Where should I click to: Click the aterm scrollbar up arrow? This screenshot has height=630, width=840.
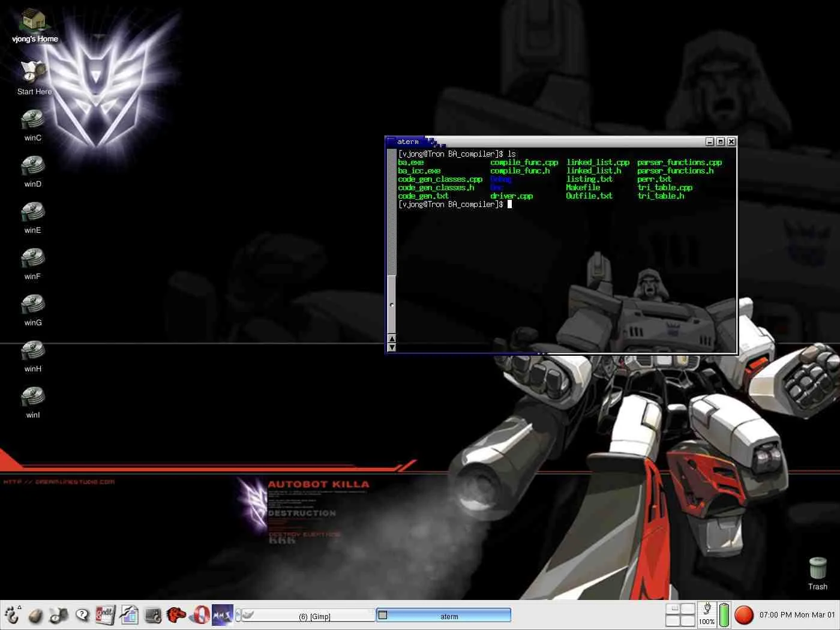click(x=392, y=339)
